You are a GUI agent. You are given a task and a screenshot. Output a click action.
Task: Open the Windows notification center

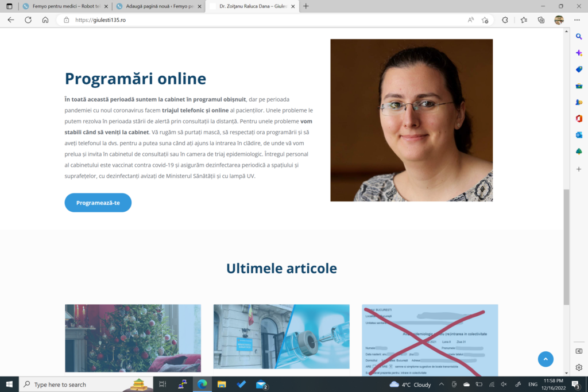click(x=575, y=384)
